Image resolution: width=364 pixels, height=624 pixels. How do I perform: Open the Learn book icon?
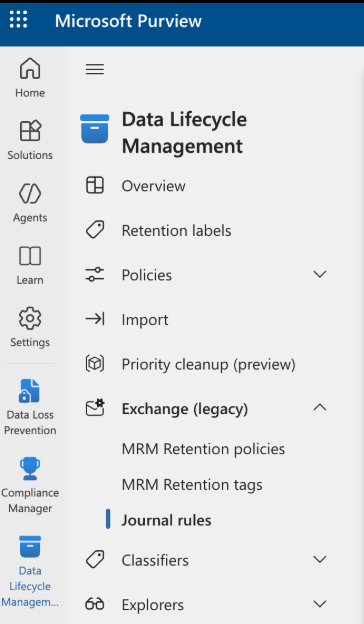point(30,255)
